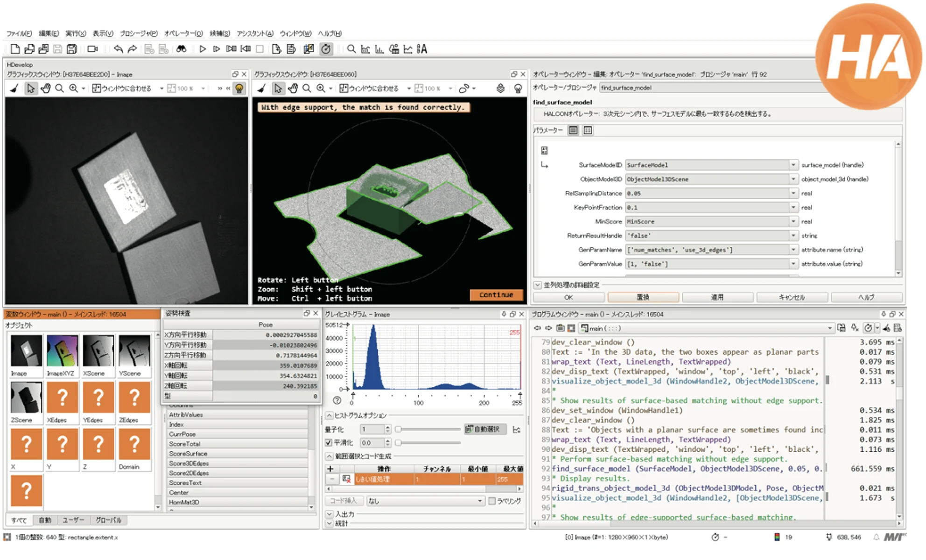Click the 自動選択 button in histogram options
Viewport: 926px width, 560px height.
(x=484, y=429)
